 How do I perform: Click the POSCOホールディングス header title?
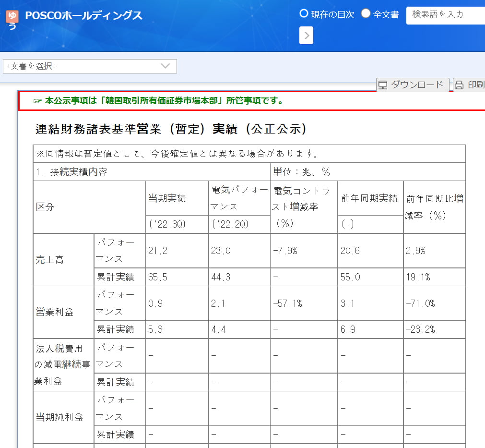(x=83, y=15)
